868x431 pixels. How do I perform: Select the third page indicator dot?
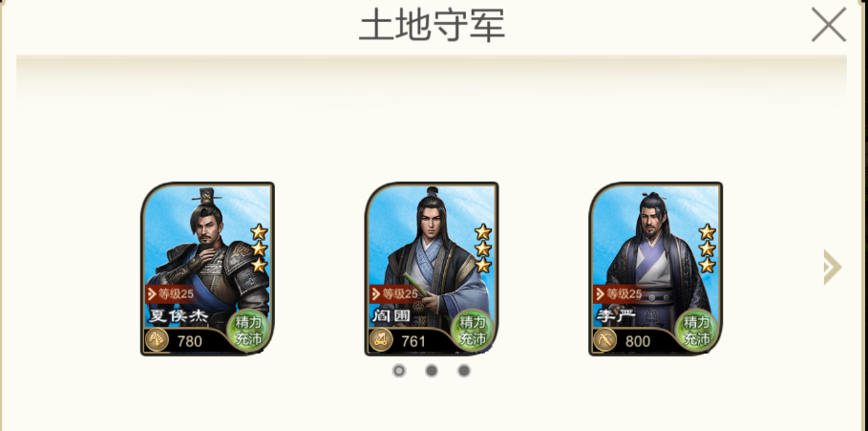click(x=464, y=371)
